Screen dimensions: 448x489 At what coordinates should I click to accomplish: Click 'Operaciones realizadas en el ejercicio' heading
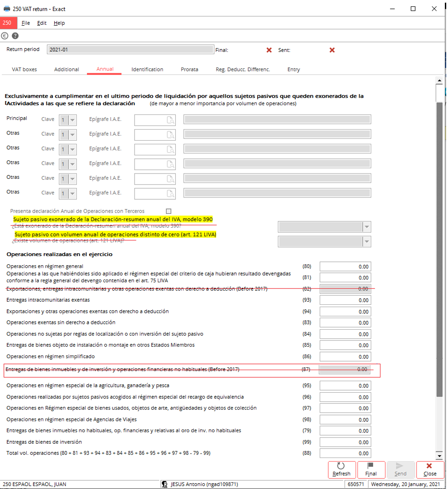click(x=59, y=254)
